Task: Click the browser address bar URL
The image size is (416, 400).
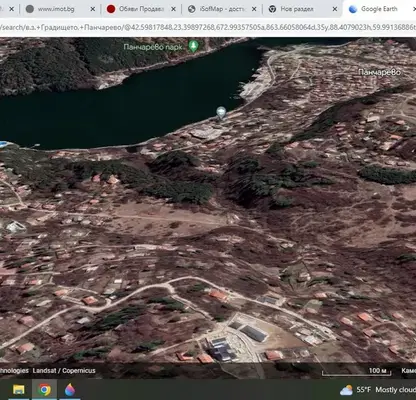Action: 208,27
